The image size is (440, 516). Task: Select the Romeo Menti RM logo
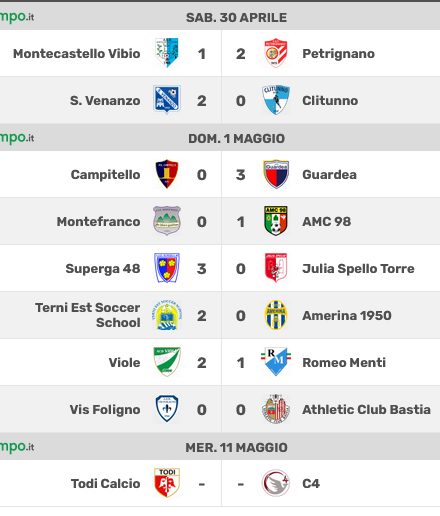pos(276,362)
